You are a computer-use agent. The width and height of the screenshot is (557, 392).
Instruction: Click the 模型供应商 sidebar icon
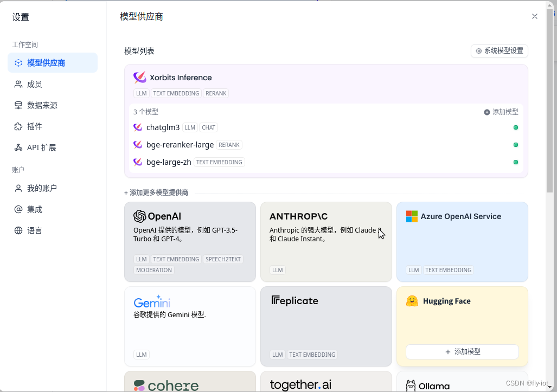18,63
